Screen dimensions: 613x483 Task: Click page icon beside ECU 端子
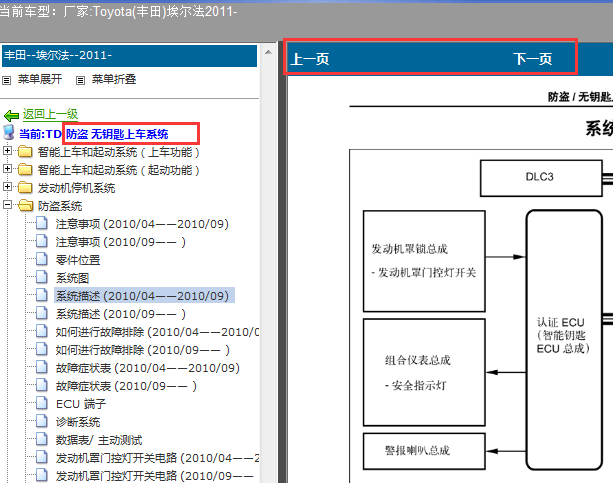point(42,403)
